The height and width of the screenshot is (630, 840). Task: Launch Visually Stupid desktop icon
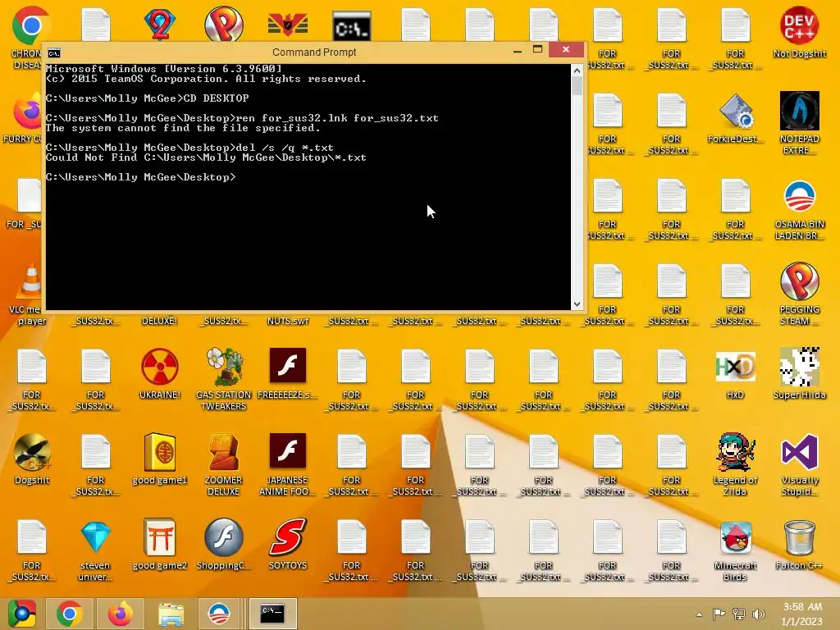(799, 464)
